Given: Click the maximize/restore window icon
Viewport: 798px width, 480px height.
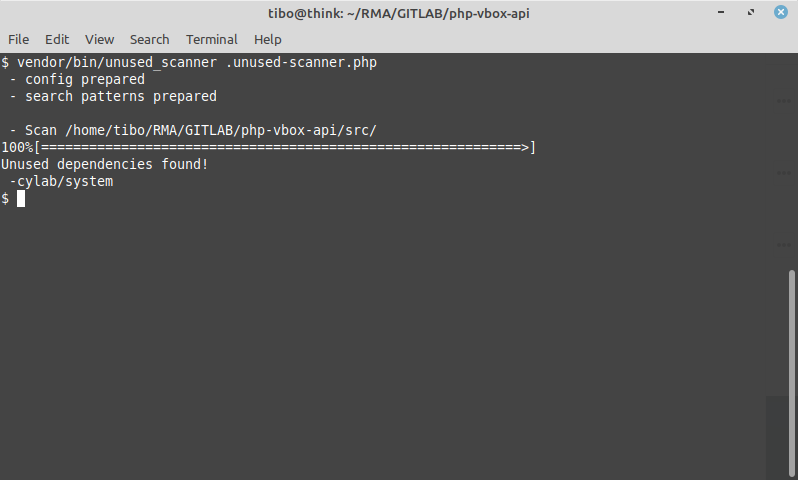Looking at the screenshot, I should pyautogui.click(x=751, y=12).
